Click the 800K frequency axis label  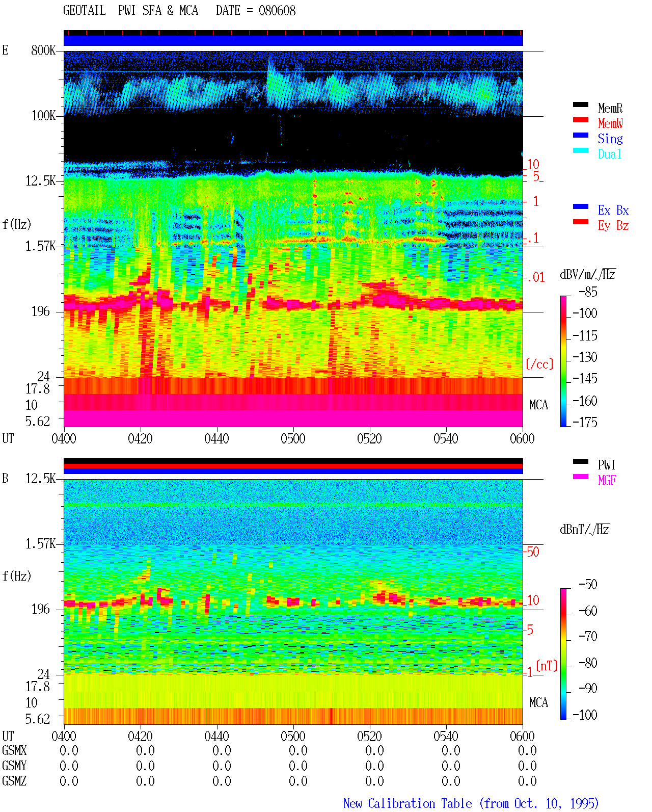pyautogui.click(x=43, y=50)
